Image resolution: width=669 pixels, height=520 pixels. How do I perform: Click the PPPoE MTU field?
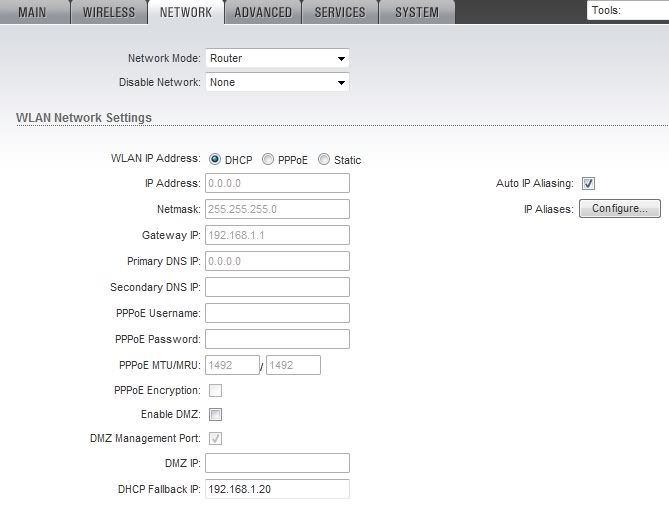pos(232,365)
